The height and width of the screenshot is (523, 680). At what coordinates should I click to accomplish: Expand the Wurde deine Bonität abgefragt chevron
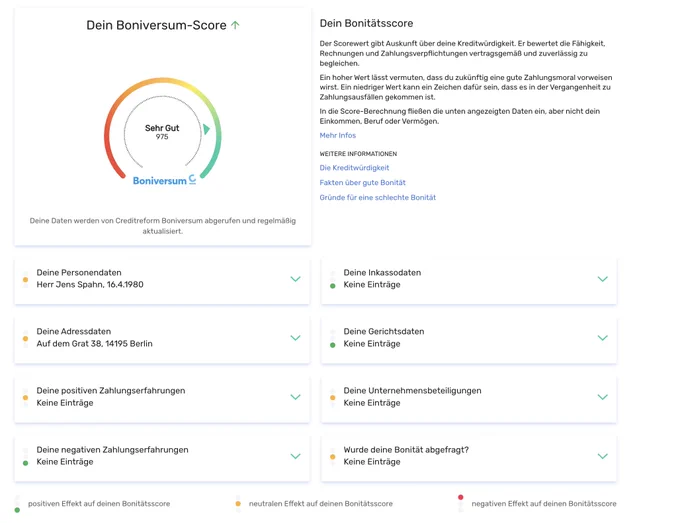click(x=603, y=456)
